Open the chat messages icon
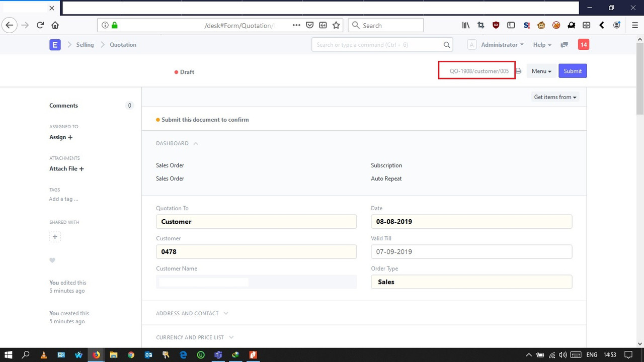Screen dimensions: 644x362 click(x=565, y=45)
